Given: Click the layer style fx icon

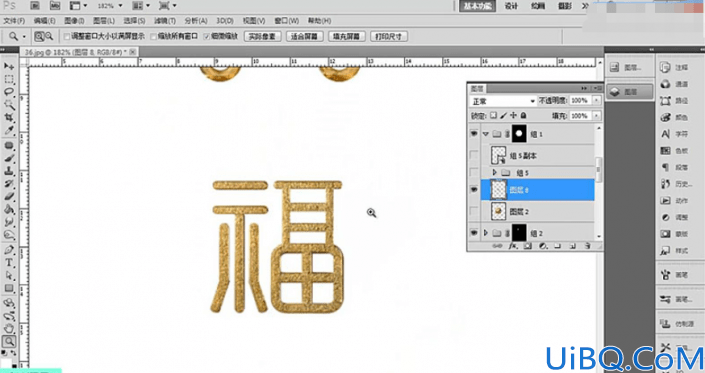Looking at the screenshot, I should click(x=513, y=246).
